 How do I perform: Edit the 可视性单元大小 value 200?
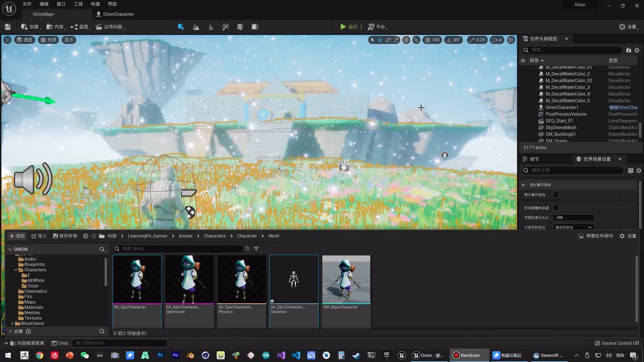pyautogui.click(x=574, y=218)
